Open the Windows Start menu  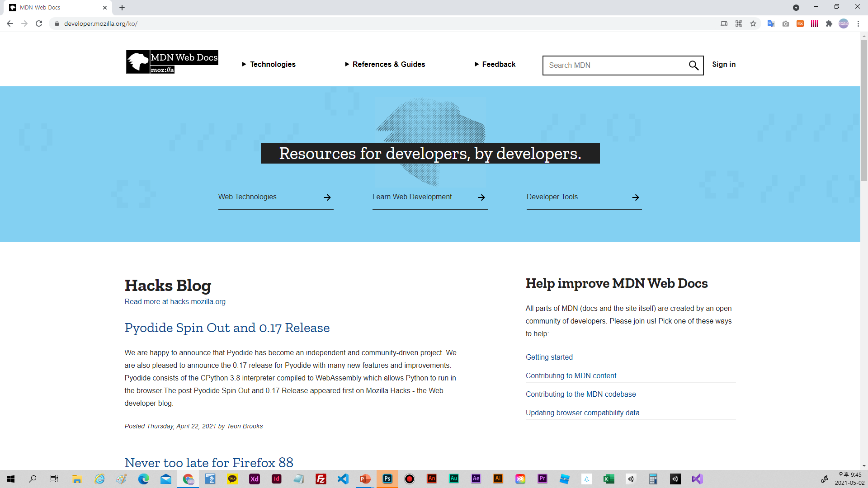tap(11, 479)
